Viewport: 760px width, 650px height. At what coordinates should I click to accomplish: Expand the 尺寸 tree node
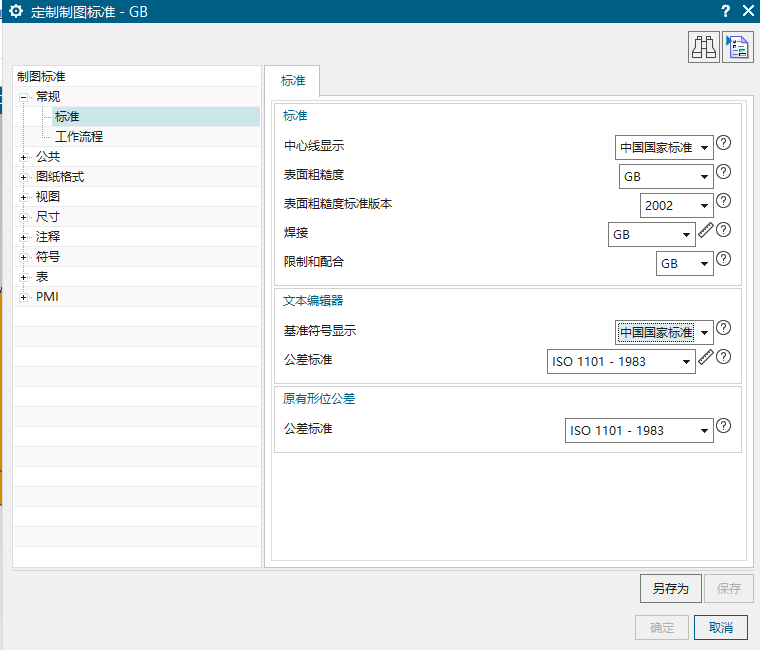click(x=24, y=217)
